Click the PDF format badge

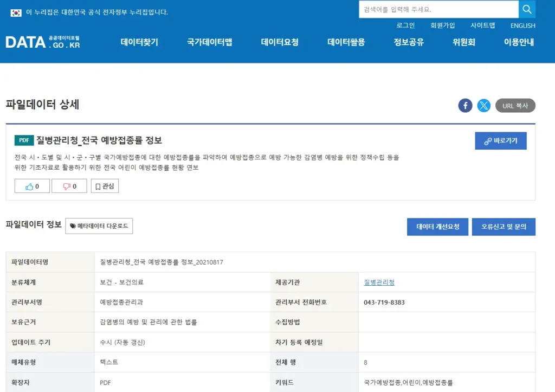coord(24,140)
